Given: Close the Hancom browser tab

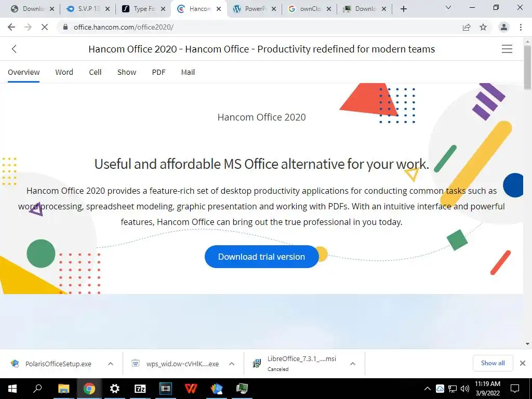Looking at the screenshot, I should [x=219, y=9].
